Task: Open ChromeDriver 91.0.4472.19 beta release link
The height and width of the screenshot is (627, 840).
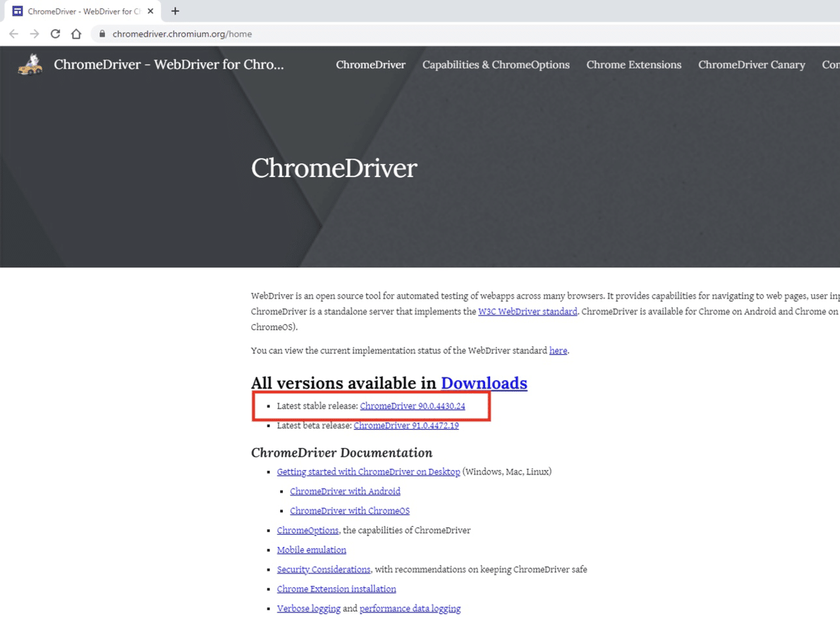Action: pos(406,425)
